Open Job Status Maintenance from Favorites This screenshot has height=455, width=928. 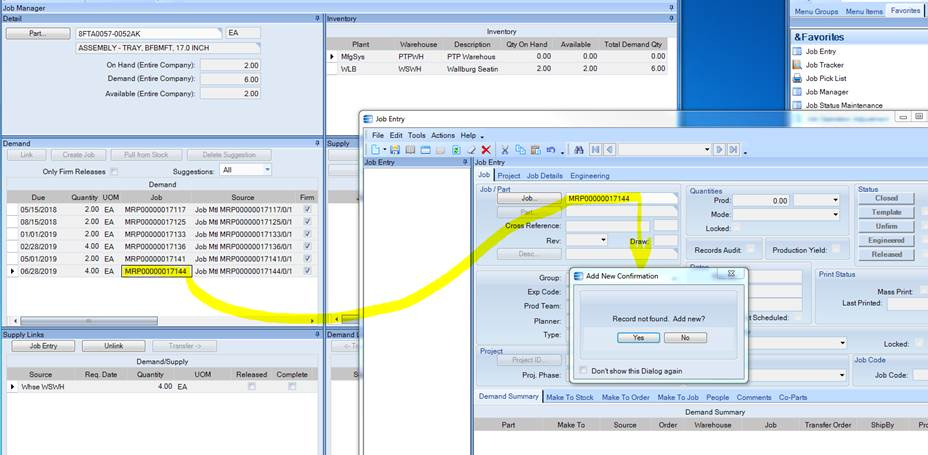click(x=844, y=105)
